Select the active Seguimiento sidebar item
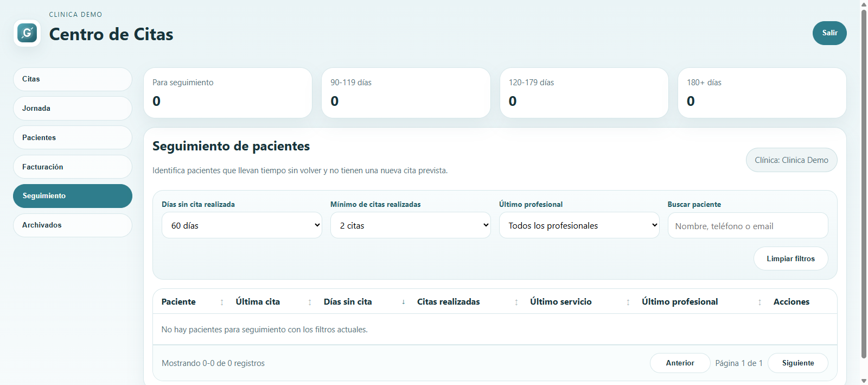Viewport: 868px width, 385px height. point(73,196)
